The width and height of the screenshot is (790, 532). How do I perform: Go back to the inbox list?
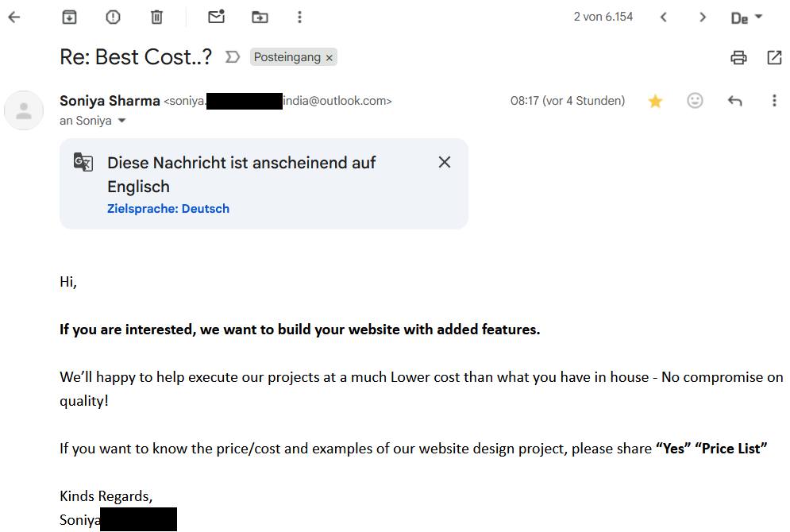click(13, 17)
